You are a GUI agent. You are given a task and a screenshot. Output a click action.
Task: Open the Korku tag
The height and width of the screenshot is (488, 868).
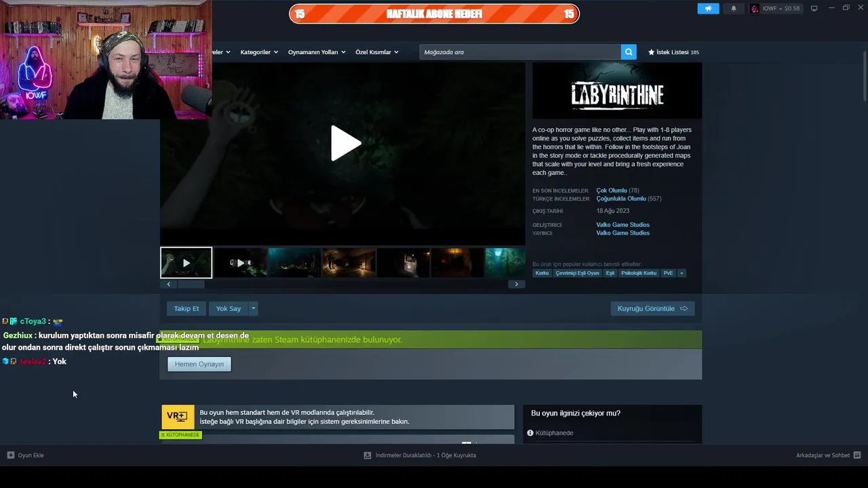(542, 273)
